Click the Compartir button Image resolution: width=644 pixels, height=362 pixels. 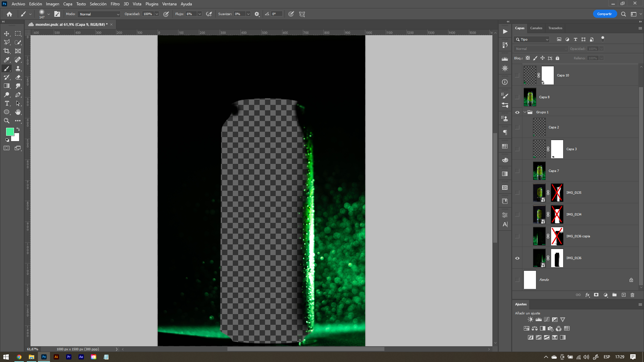click(604, 14)
